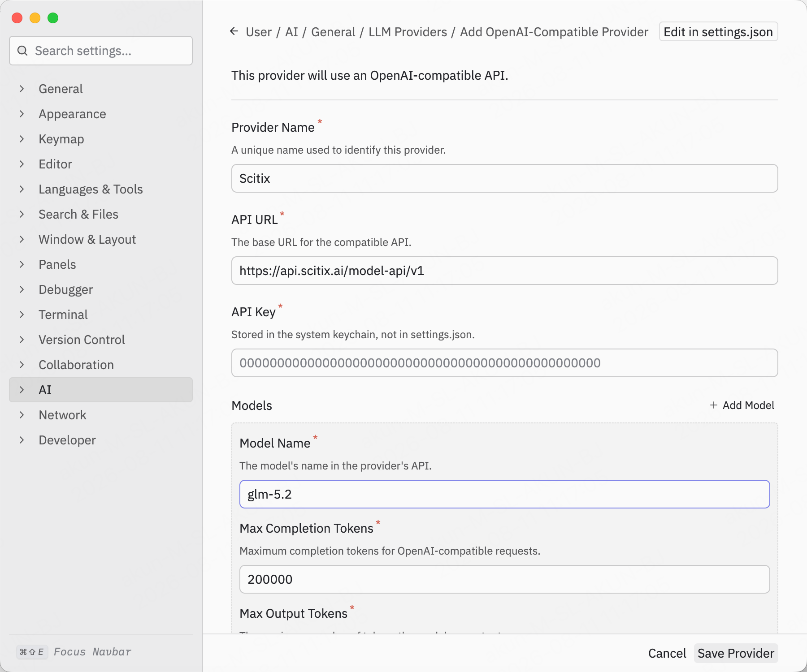Open Editor settings

(x=101, y=164)
